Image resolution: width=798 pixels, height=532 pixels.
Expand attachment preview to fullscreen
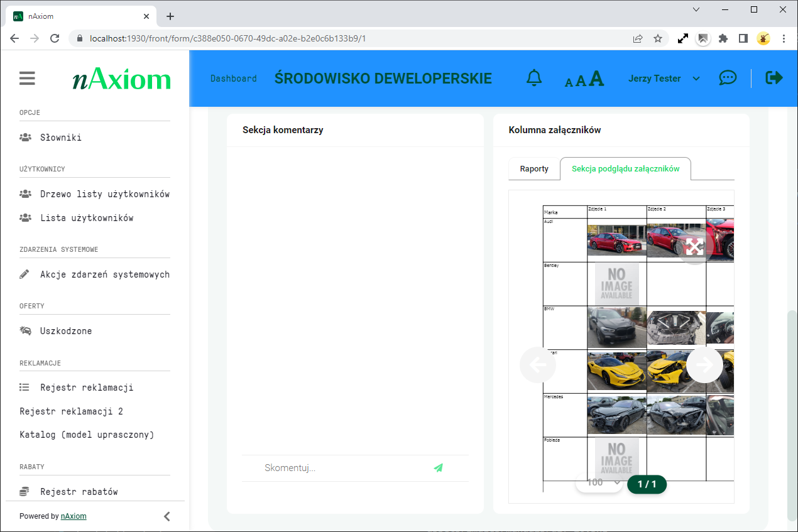(x=694, y=246)
